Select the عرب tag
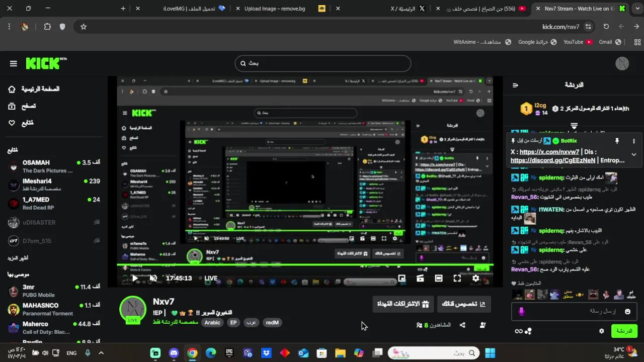 (x=251, y=323)
